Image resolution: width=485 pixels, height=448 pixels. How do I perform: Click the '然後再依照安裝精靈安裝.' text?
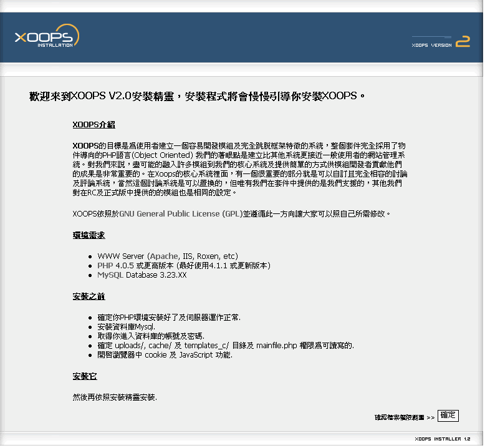coord(115,399)
